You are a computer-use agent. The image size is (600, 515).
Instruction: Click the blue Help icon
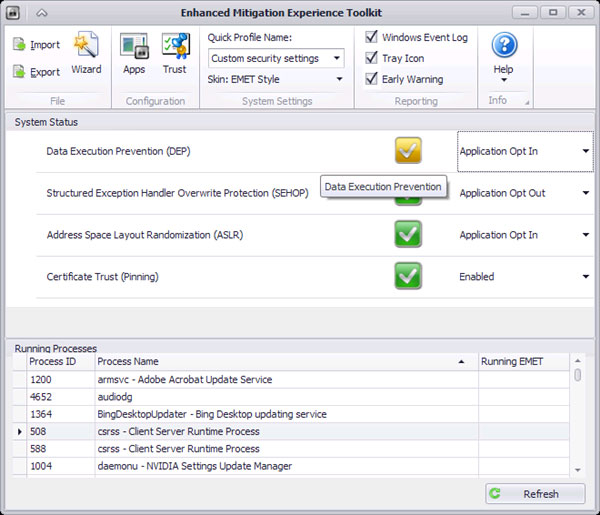(x=504, y=45)
